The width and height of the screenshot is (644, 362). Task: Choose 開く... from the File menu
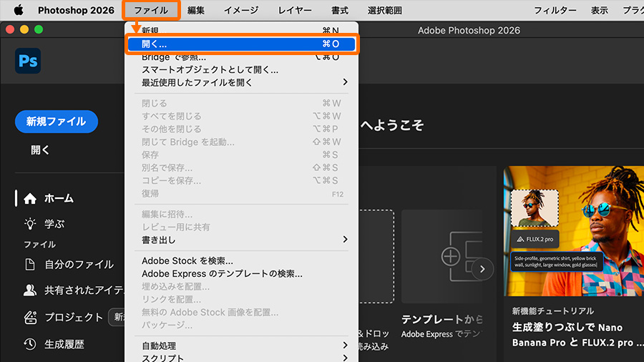tap(242, 44)
